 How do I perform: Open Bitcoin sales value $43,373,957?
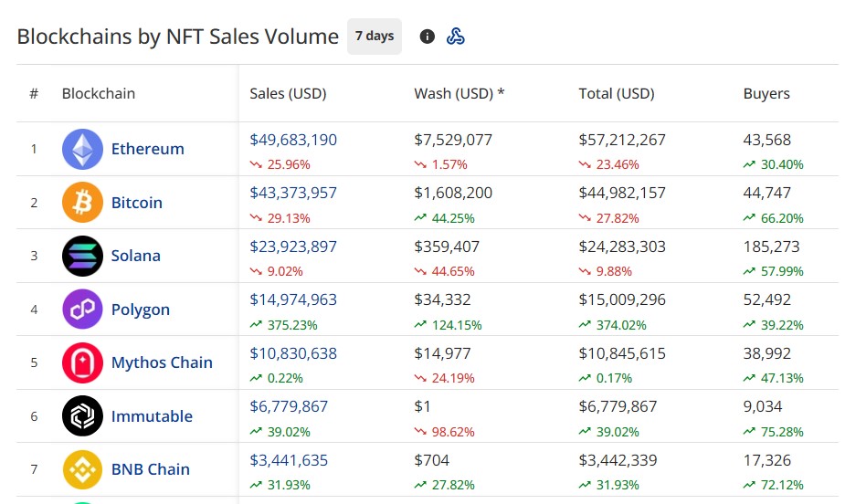tap(293, 194)
